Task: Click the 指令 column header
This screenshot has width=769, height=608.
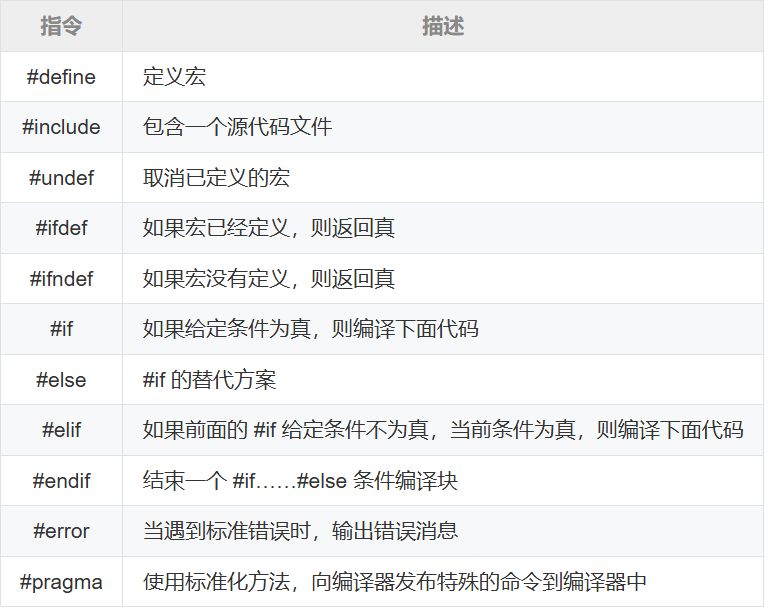Action: [61, 26]
